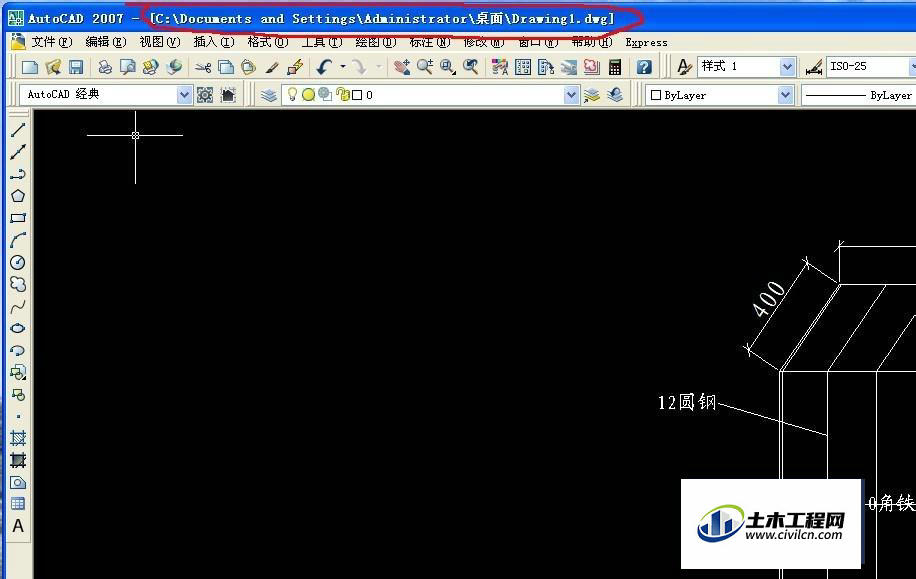Click the Publish icon
The height and width of the screenshot is (579, 916).
point(150,67)
